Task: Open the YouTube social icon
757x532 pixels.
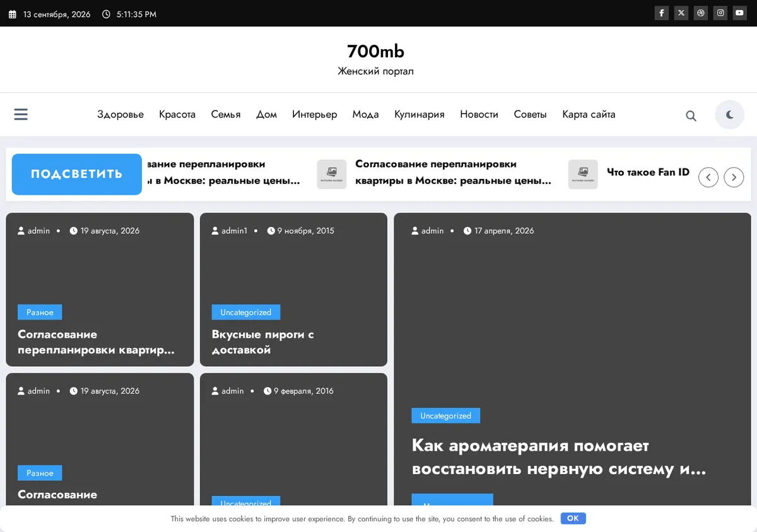Action: point(740,13)
